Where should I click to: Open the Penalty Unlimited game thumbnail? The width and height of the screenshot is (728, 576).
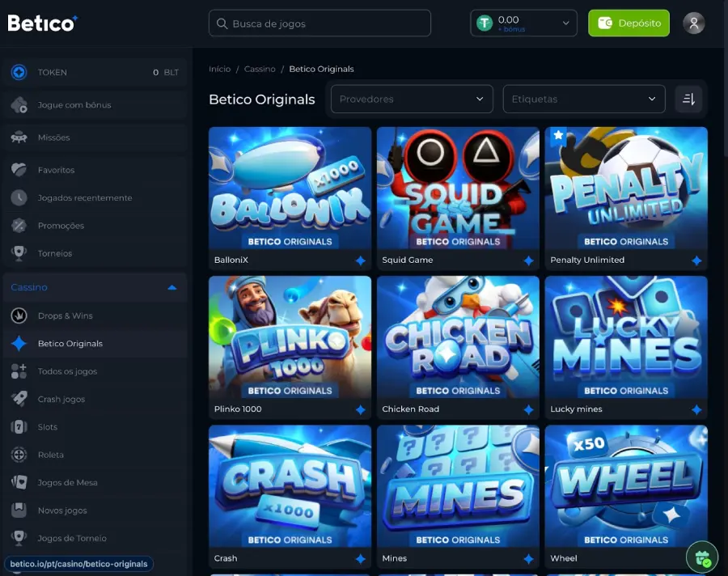point(626,188)
